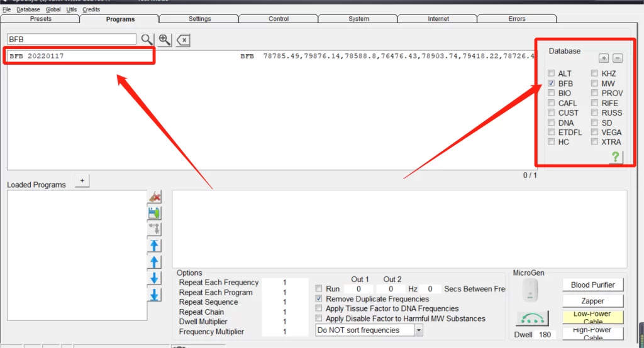Open the green question mark database help
644x348 pixels.
(x=616, y=157)
